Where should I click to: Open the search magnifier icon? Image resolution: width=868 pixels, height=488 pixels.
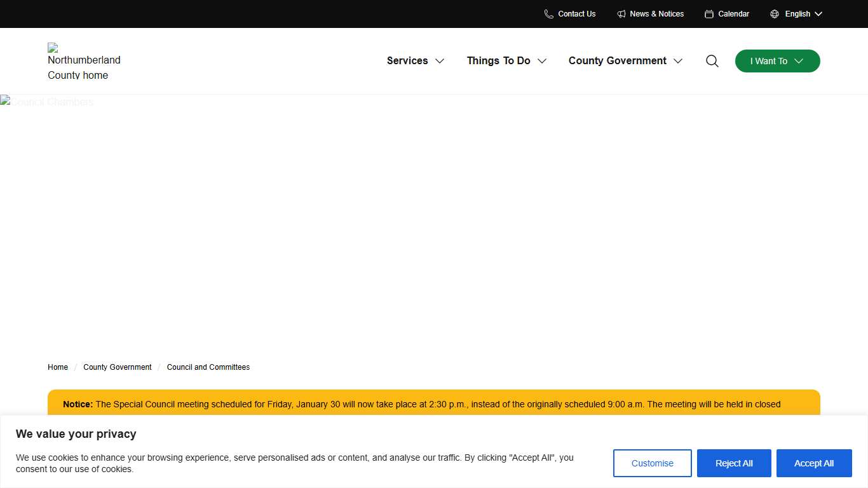[712, 61]
